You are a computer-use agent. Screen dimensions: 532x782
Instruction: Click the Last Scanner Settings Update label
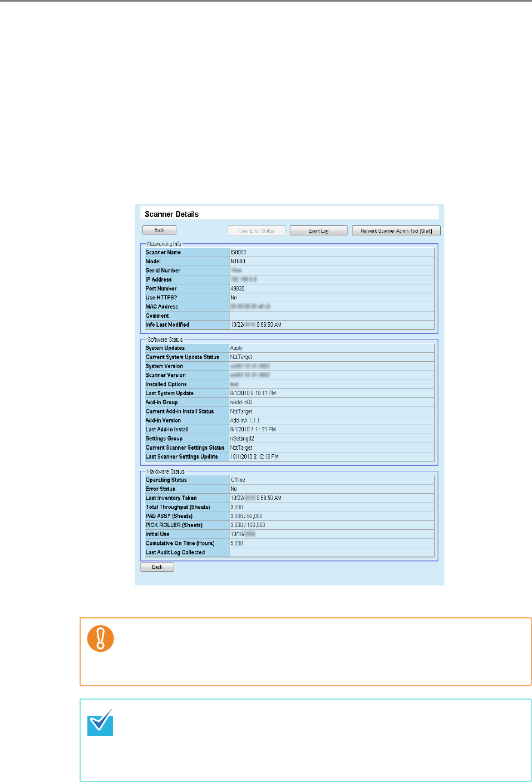182,456
